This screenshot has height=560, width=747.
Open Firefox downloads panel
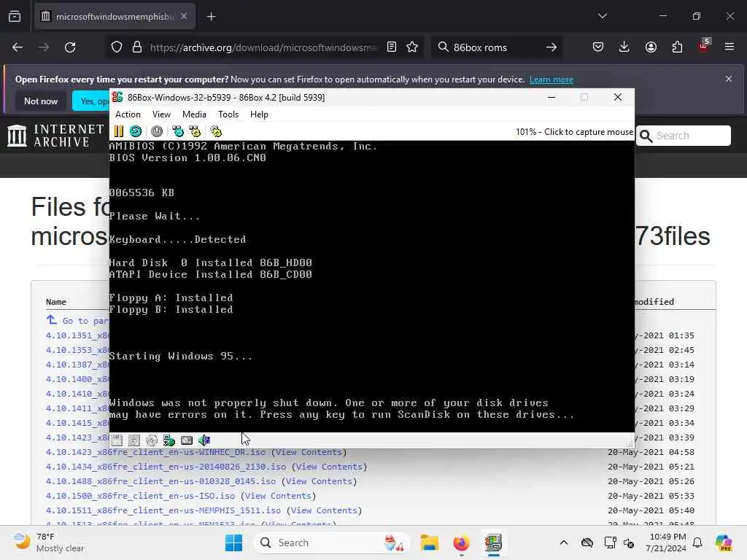point(624,47)
